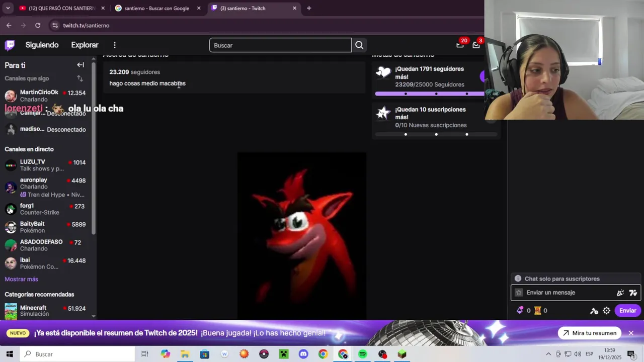Open Discord from the taskbar

tap(303, 354)
